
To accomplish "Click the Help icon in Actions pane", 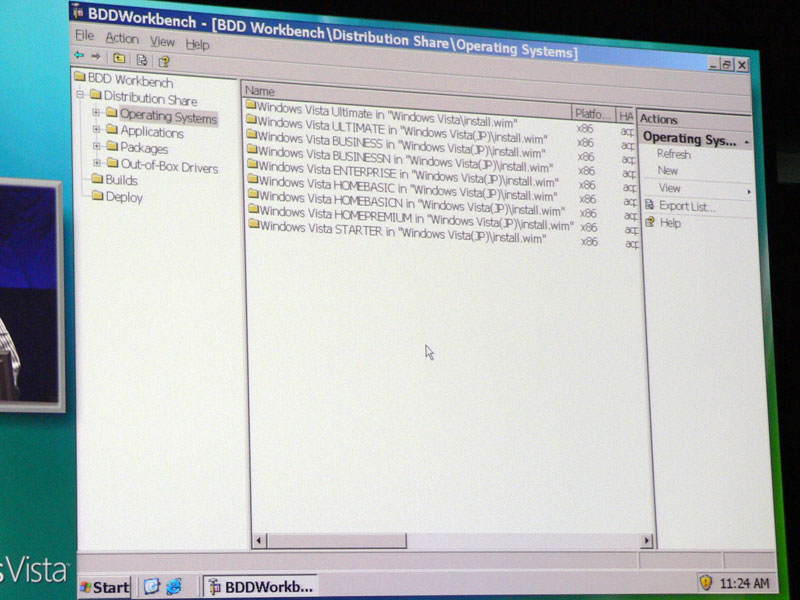I will pyautogui.click(x=650, y=221).
